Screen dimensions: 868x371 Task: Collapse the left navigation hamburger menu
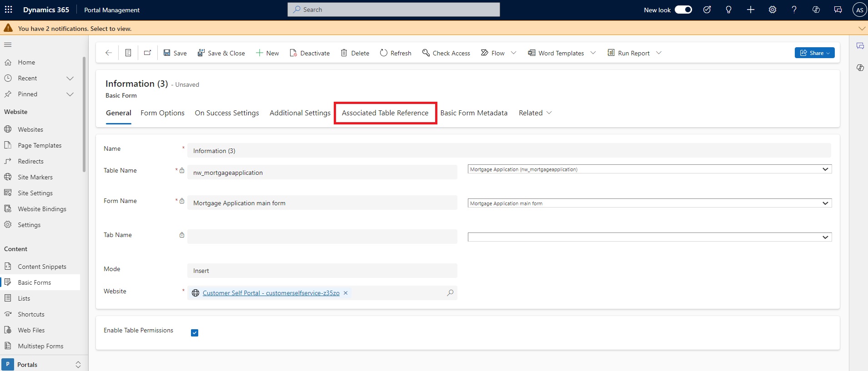click(x=8, y=45)
